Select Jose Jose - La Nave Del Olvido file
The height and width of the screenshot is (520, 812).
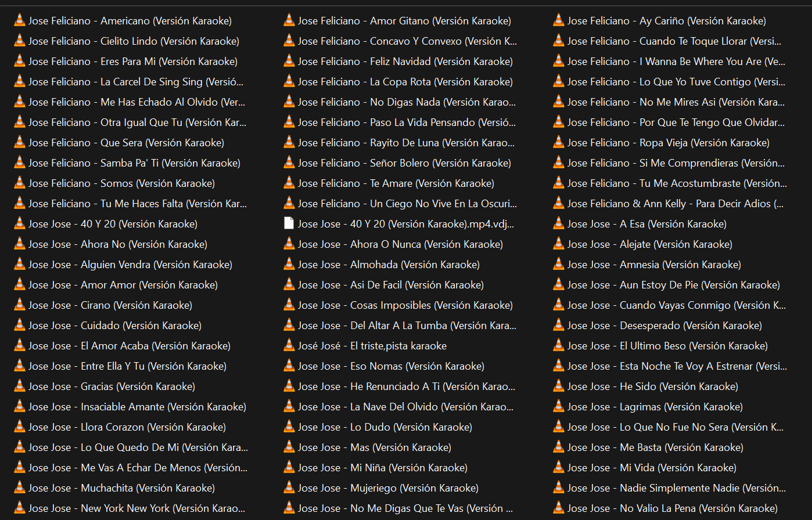[x=405, y=407]
